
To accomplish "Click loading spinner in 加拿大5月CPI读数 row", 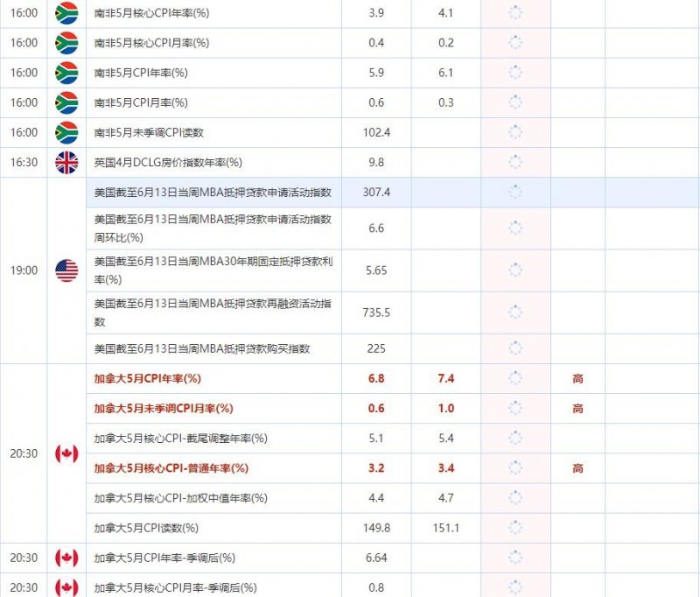I will click(515, 528).
